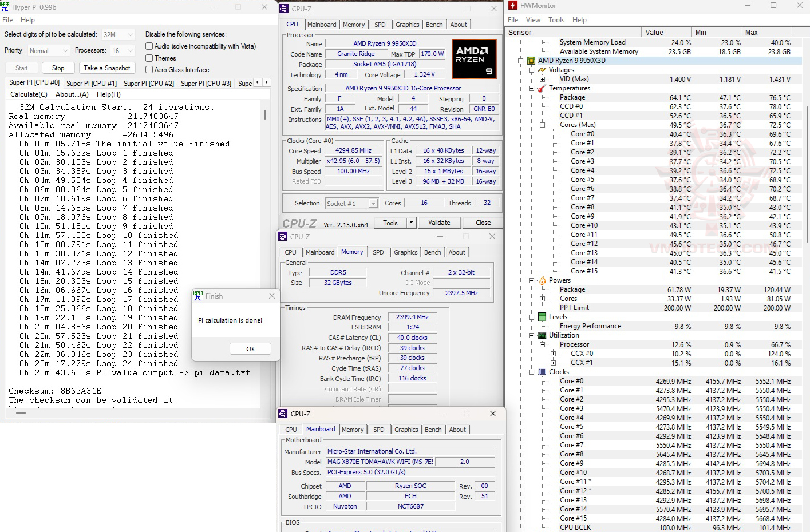Image resolution: width=810 pixels, height=532 pixels.
Task: Tick the Aero Glass Interface checkbox
Action: tap(149, 70)
